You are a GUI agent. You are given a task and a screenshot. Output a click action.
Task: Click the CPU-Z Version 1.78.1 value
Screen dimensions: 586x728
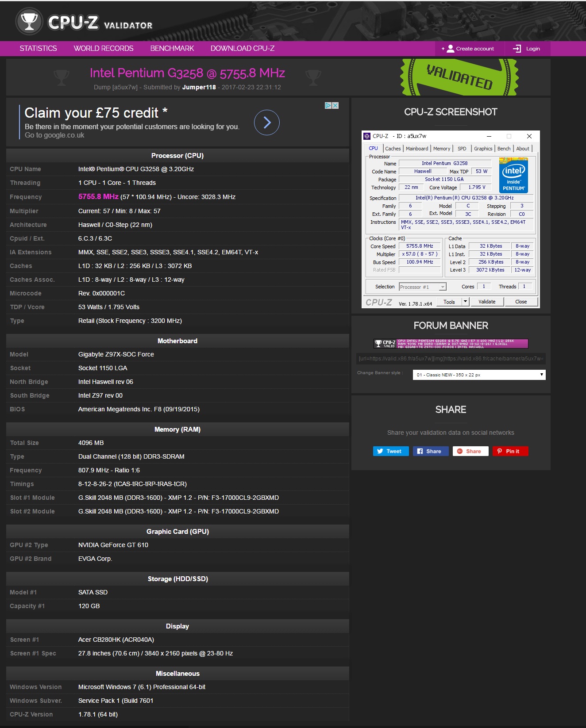[98, 714]
